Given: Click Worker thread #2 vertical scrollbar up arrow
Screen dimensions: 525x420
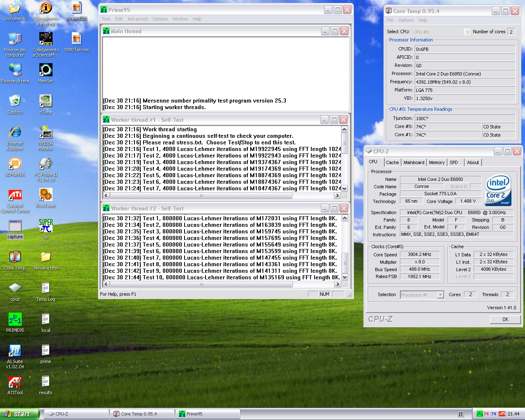Looking at the screenshot, I should (345, 218).
